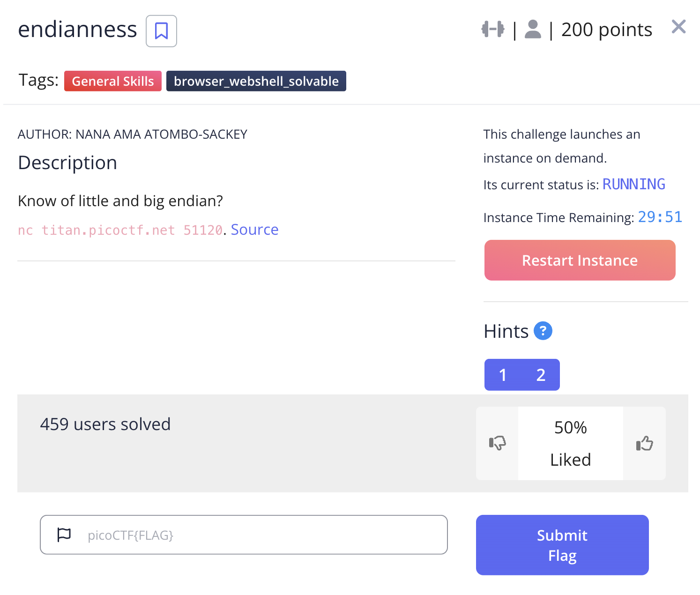Bookmark the endianness challenge
This screenshot has height=595, width=700.
coord(161,30)
